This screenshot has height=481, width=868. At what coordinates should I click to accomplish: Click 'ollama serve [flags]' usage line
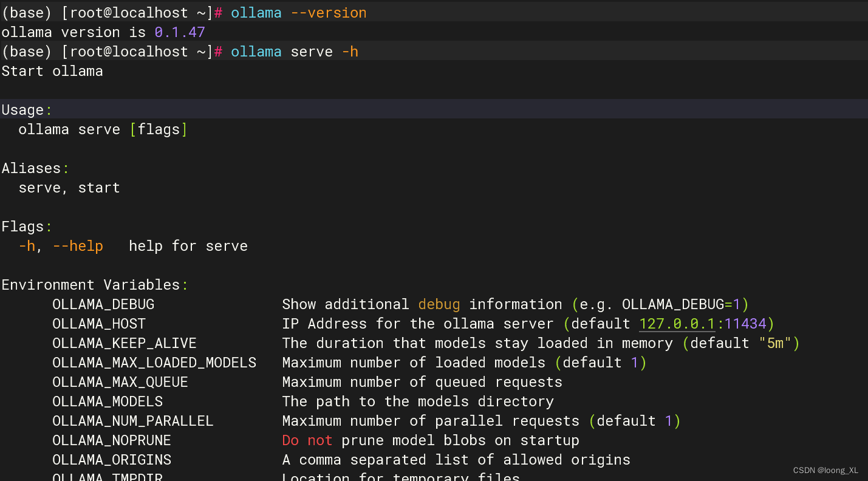click(x=103, y=129)
